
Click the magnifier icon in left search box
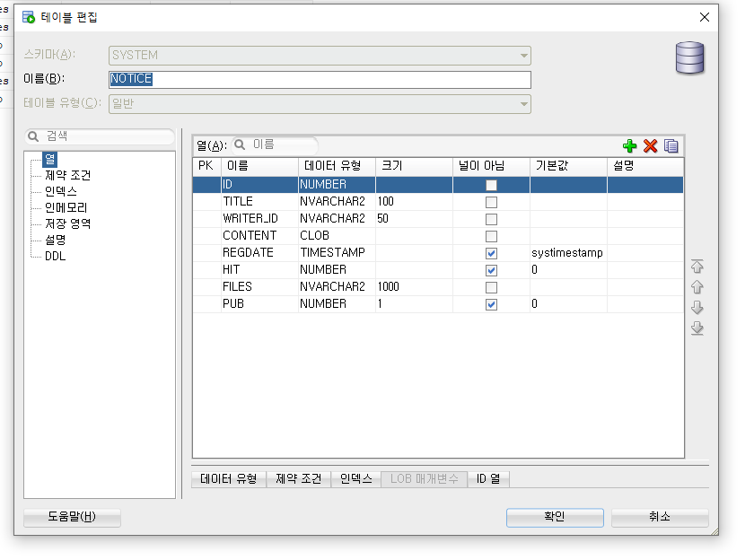(x=33, y=136)
